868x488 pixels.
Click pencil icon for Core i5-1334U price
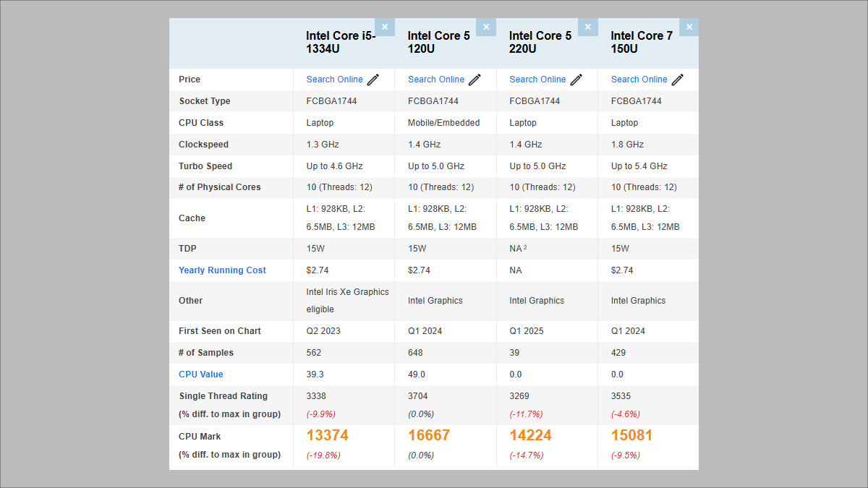tap(373, 80)
